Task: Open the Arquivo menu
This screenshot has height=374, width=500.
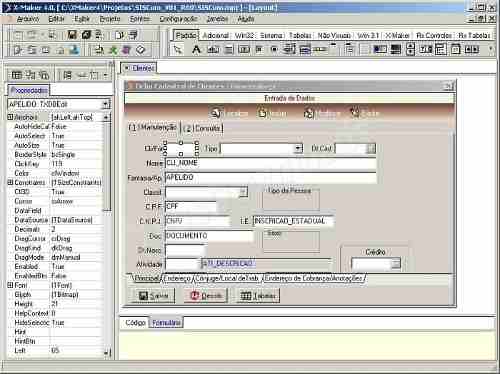Action: [28, 19]
